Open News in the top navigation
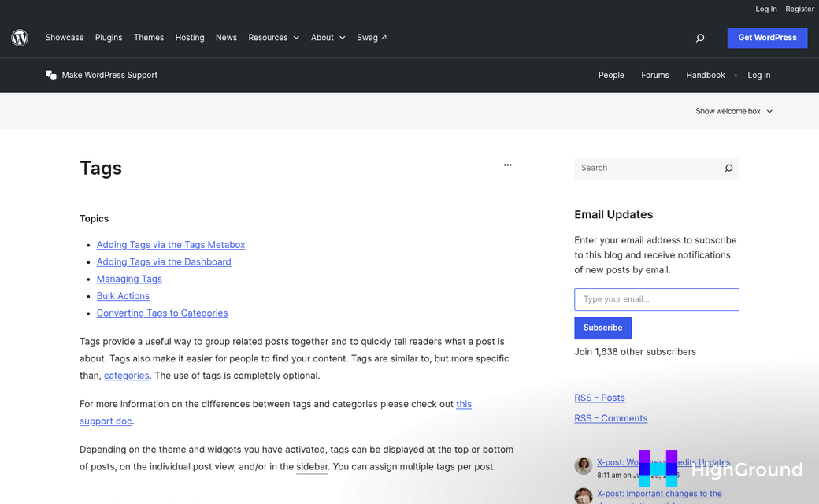The width and height of the screenshot is (819, 504). pos(226,38)
